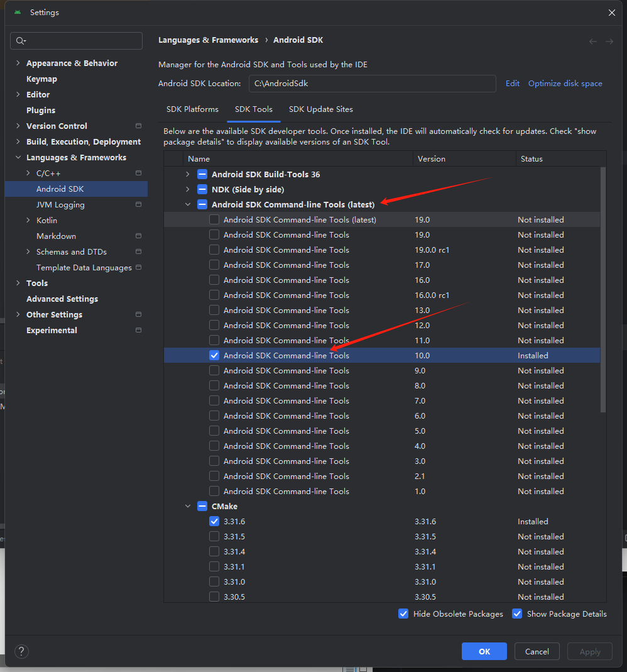Viewport: 627px width, 672px height.
Task: Uncheck Command-line Tools version 10.0
Action: click(x=214, y=355)
